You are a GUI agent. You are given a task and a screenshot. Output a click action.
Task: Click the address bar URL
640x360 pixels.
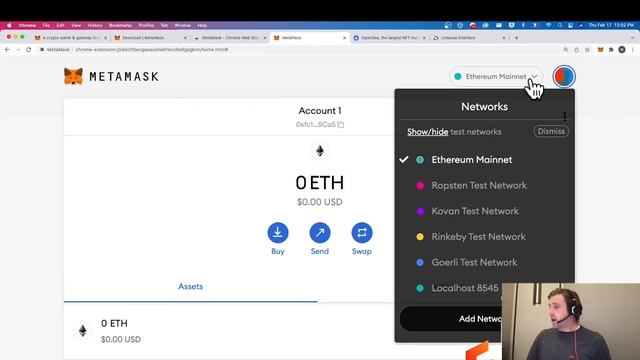coord(151,50)
